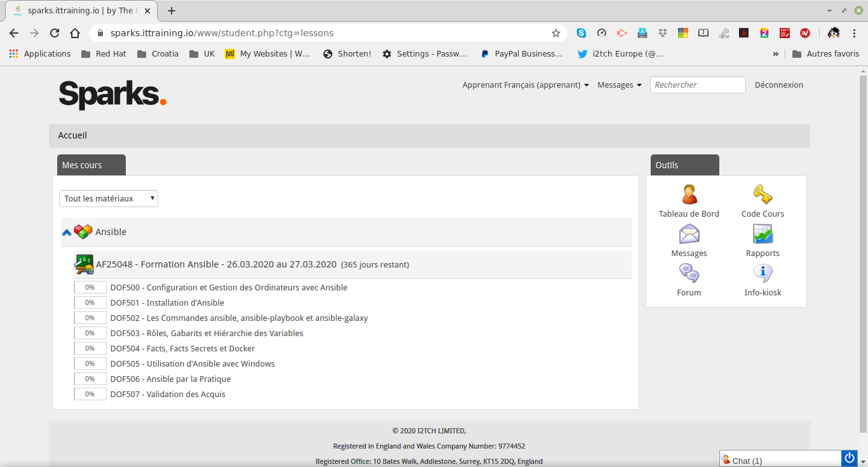Open lesson DOF503 - Rôles, Gabarits

tap(207, 334)
